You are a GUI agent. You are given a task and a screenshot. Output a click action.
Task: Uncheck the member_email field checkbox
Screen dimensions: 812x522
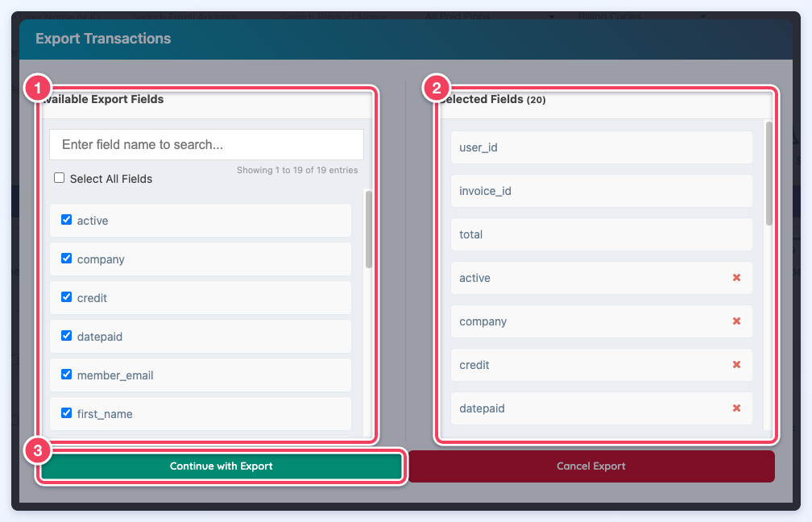66,375
